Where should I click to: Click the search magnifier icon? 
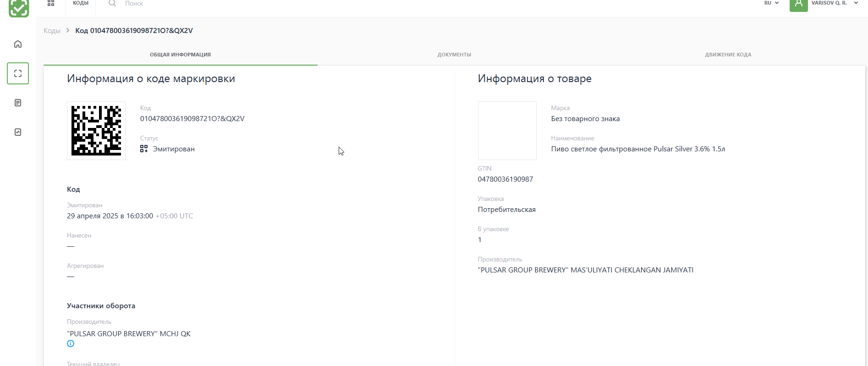[112, 3]
